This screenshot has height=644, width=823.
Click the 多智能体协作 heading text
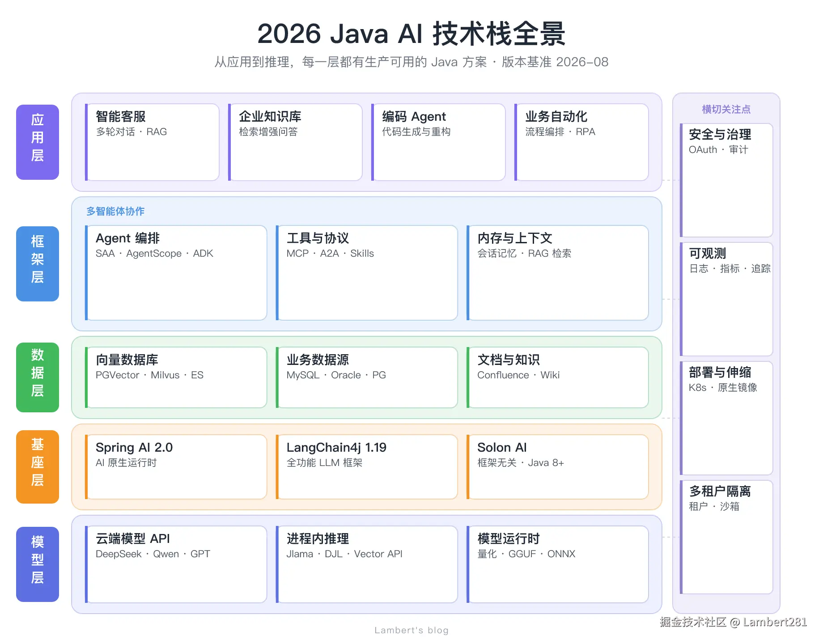coord(115,211)
